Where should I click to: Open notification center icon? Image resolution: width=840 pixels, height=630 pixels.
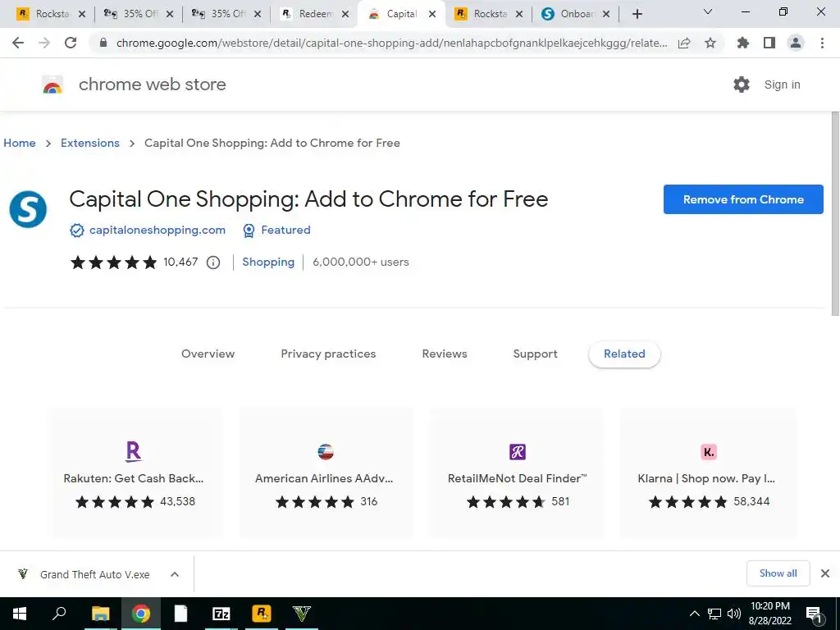[814, 614]
